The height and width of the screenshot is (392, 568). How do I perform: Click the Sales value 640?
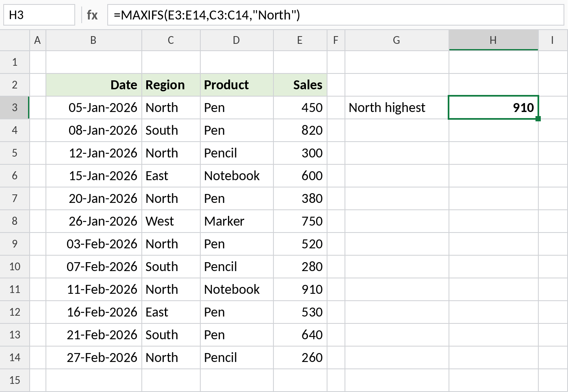pos(300,335)
